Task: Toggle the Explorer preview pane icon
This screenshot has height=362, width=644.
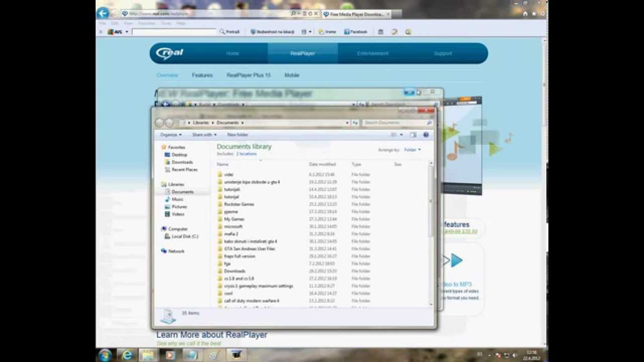Action: (413, 135)
